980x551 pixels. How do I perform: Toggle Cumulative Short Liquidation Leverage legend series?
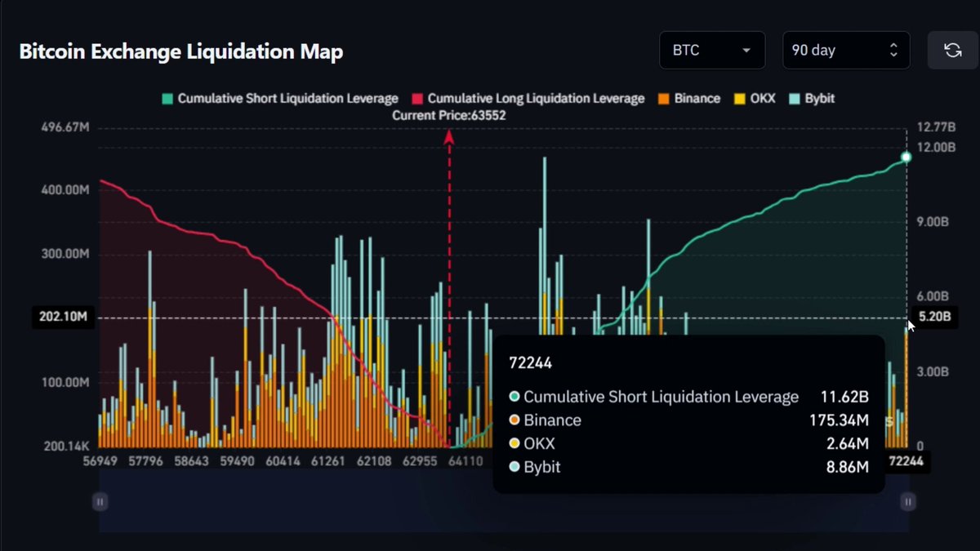click(x=280, y=99)
